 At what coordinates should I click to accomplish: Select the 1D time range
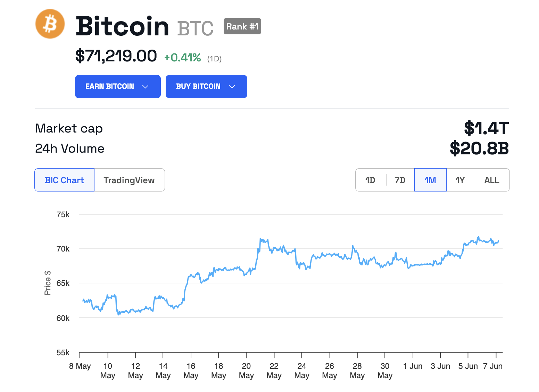pyautogui.click(x=370, y=180)
